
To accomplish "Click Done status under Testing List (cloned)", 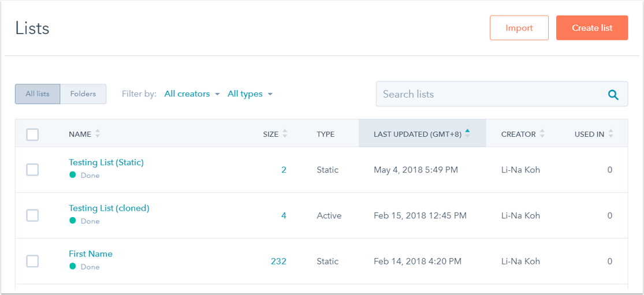I will coord(90,221).
